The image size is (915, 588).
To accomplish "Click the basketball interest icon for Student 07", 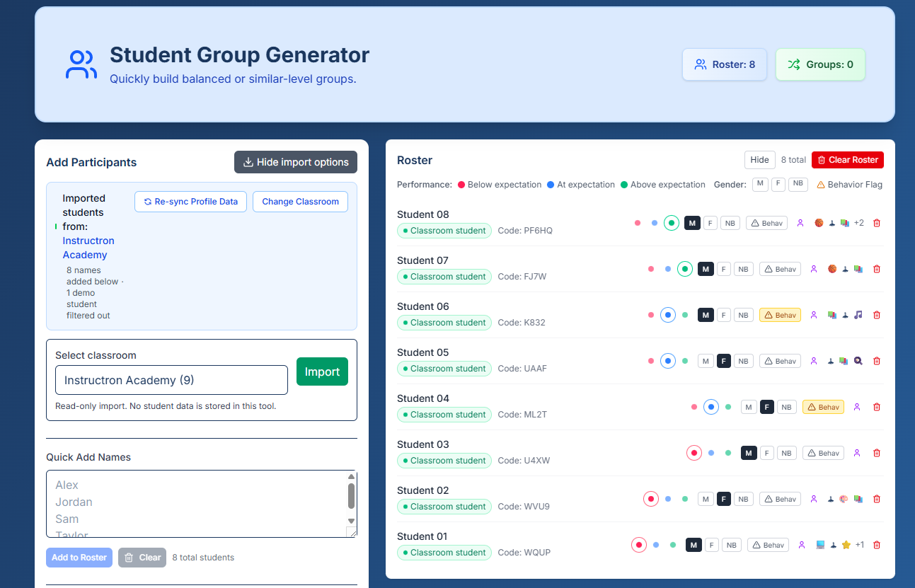I will pos(832,269).
